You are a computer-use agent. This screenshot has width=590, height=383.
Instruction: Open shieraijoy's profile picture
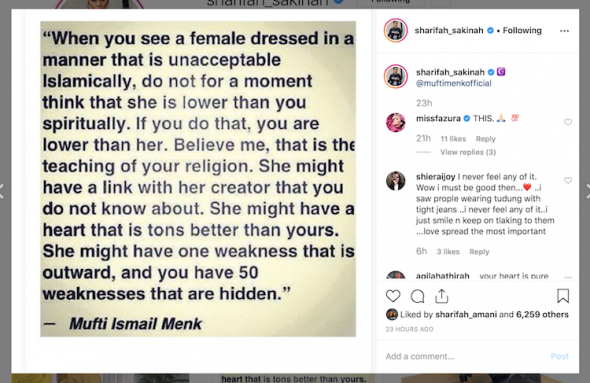point(395,181)
